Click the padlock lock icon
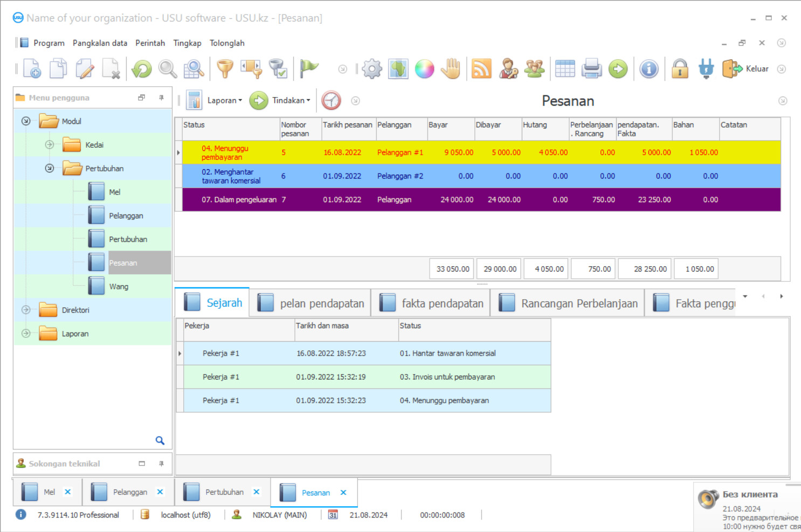The image size is (801, 532). [x=680, y=69]
